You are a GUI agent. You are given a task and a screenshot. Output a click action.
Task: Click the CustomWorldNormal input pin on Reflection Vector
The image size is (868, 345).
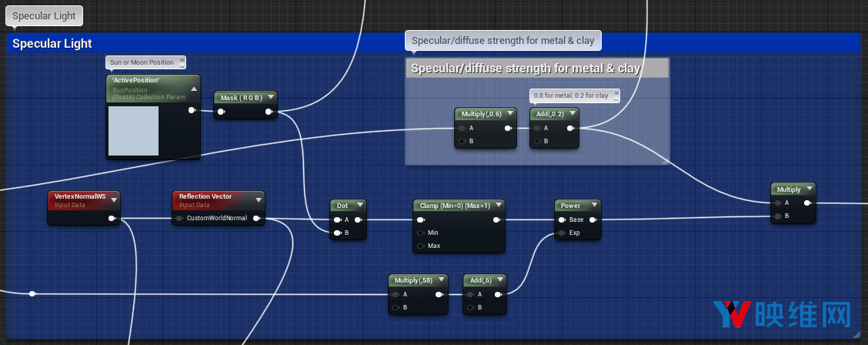pyautogui.click(x=179, y=218)
